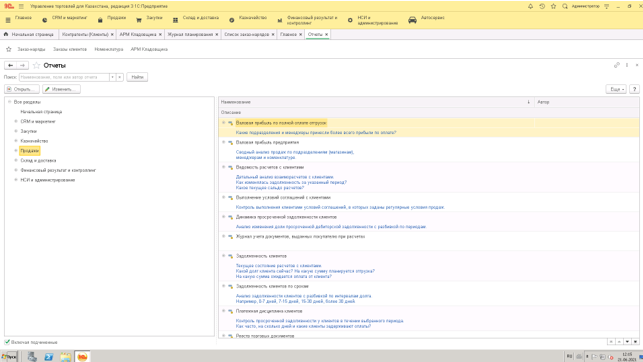
Task: Select the 'Казначейство' tree item
Action: (x=34, y=141)
